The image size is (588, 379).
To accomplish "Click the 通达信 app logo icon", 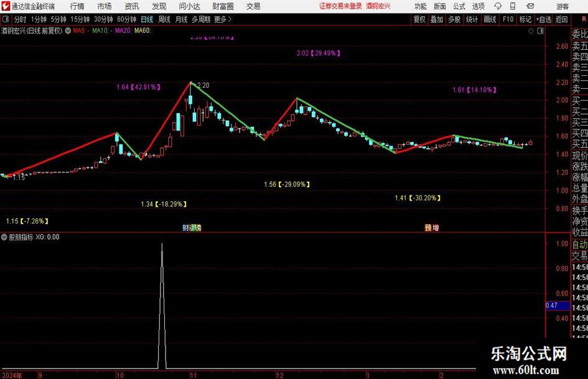I will point(6,6).
